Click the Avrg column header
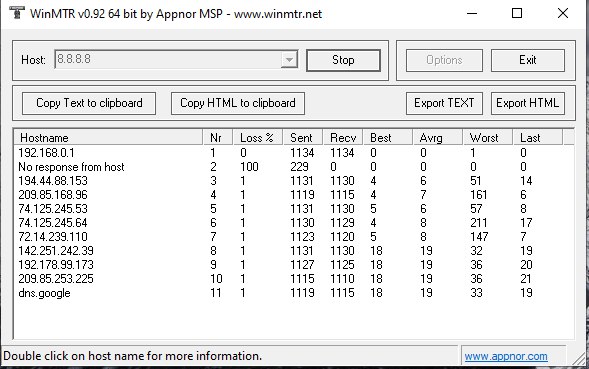589x369 pixels. [438, 138]
